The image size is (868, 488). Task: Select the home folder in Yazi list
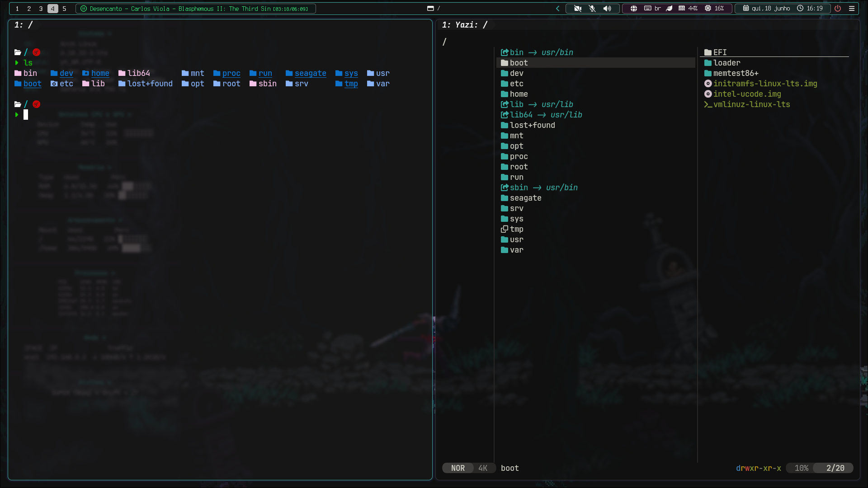pos(596,94)
